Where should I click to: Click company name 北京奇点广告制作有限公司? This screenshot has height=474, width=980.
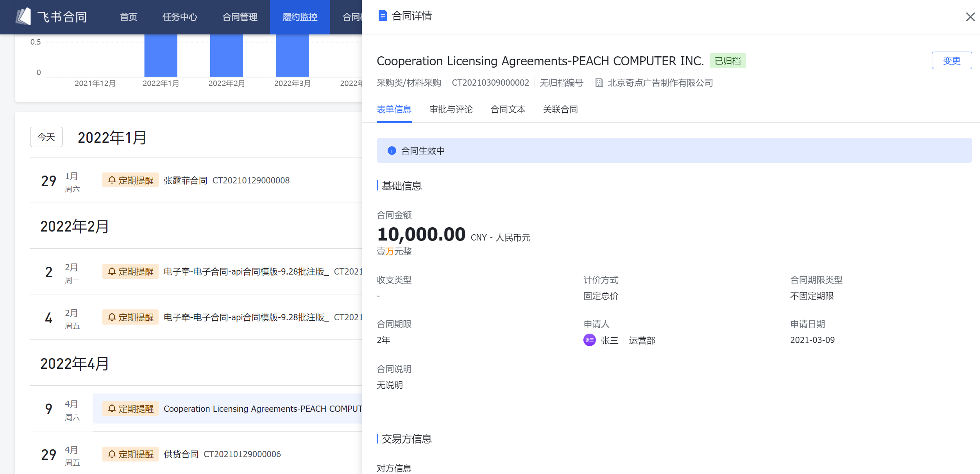coord(660,83)
